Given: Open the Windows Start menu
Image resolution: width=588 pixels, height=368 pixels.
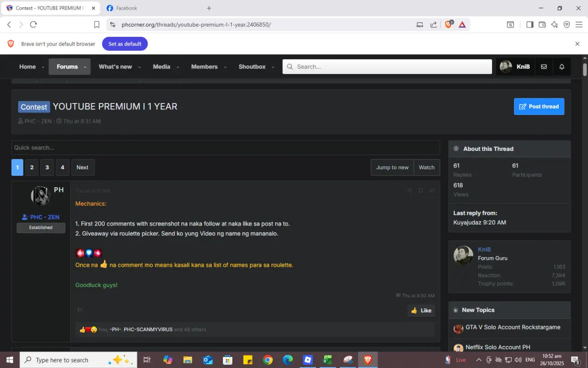Looking at the screenshot, I should click(x=10, y=360).
